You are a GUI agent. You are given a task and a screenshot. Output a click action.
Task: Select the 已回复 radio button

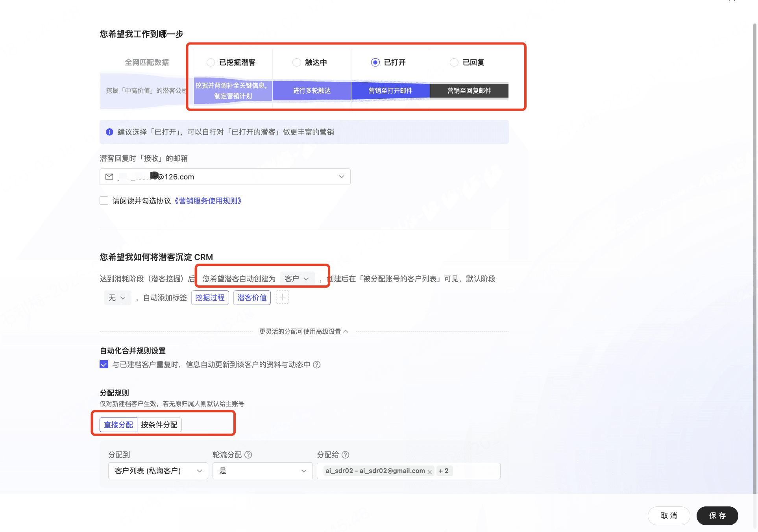[454, 63]
